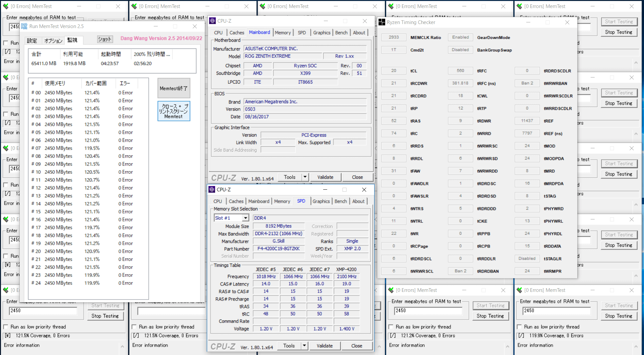Close the Run MemTest Version 2.5 dialog
The image size is (644, 355).
pyautogui.click(x=195, y=26)
